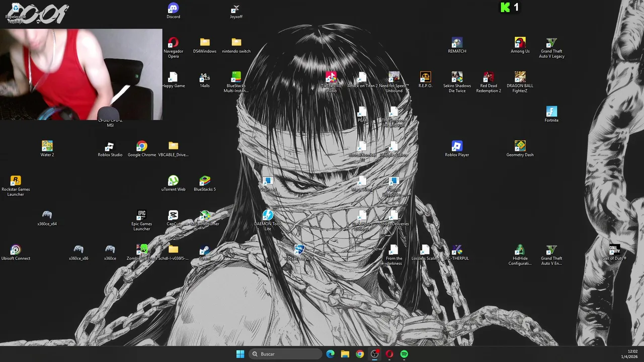Open the Papelera de reciclaje icon
Screen dimensions: 644x362
(x=16, y=14)
